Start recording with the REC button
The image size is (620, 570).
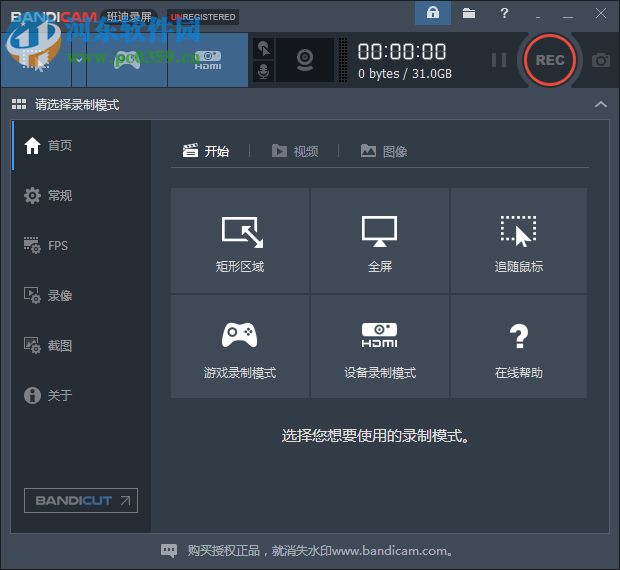pos(550,60)
